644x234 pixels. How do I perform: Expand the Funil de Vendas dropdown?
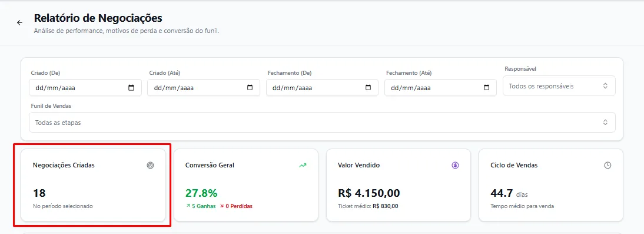322,123
